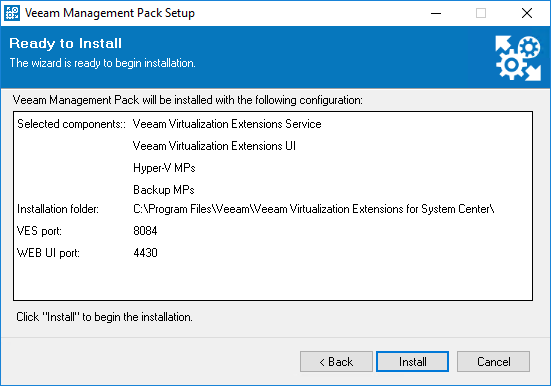Select 'Veeam Virtualization Extensions Service' line
Image resolution: width=551 pixels, height=386 pixels.
(x=227, y=124)
